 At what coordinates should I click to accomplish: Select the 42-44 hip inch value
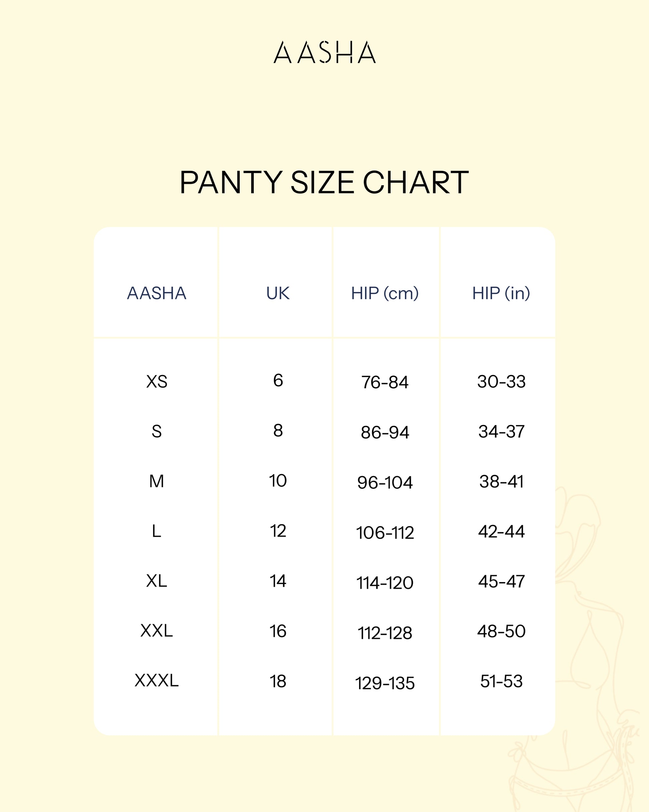click(x=501, y=531)
